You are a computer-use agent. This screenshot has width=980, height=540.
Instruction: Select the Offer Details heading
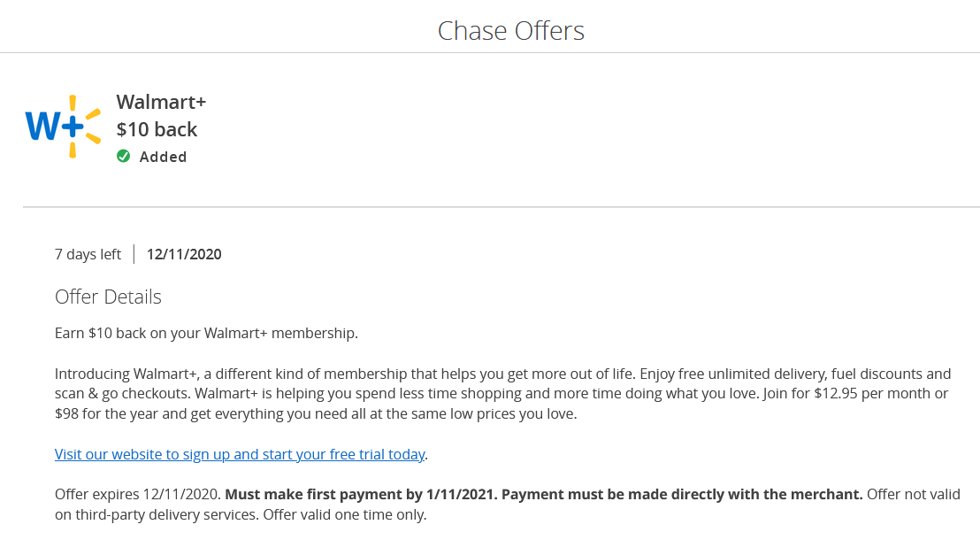[108, 297]
